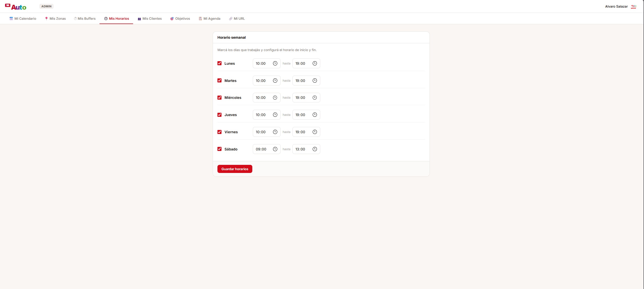Edit the Viernes start time field

pyautogui.click(x=267, y=132)
